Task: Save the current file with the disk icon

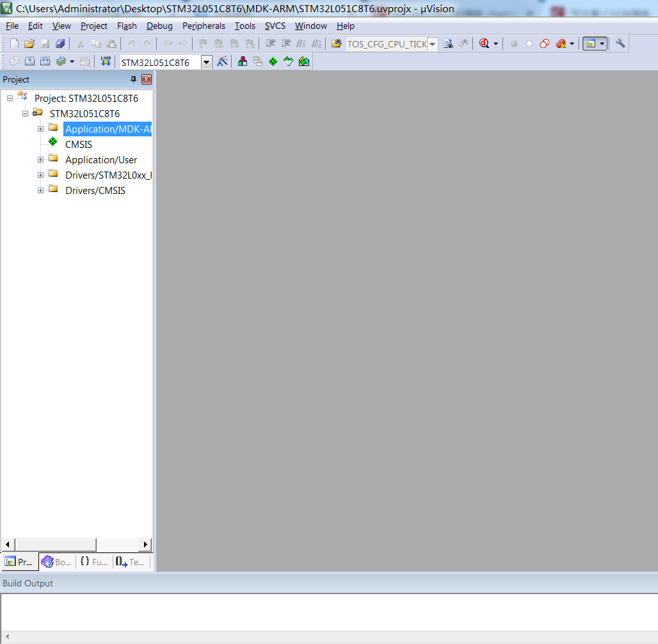Action: (x=45, y=44)
